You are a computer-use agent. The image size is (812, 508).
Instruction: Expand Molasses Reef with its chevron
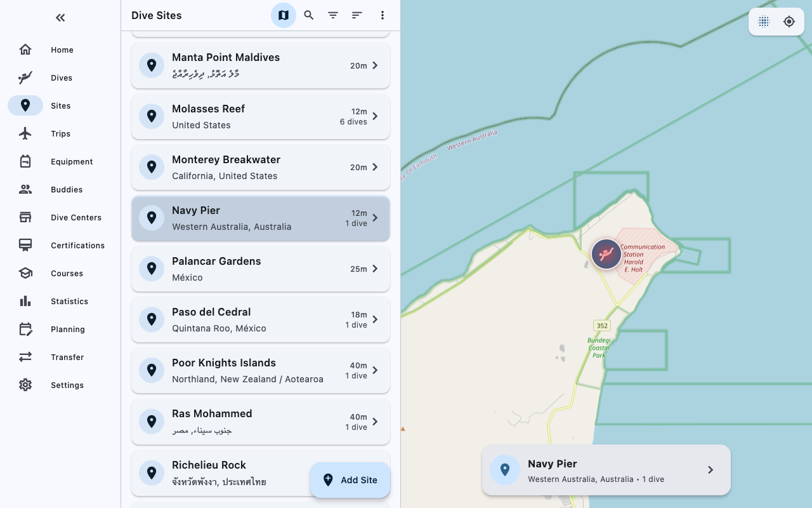375,116
